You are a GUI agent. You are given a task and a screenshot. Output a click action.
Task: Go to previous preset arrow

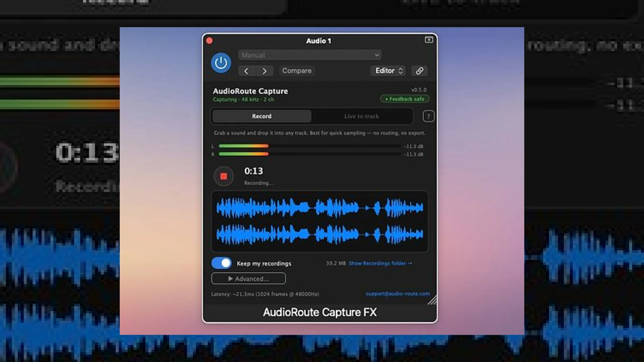(x=246, y=71)
